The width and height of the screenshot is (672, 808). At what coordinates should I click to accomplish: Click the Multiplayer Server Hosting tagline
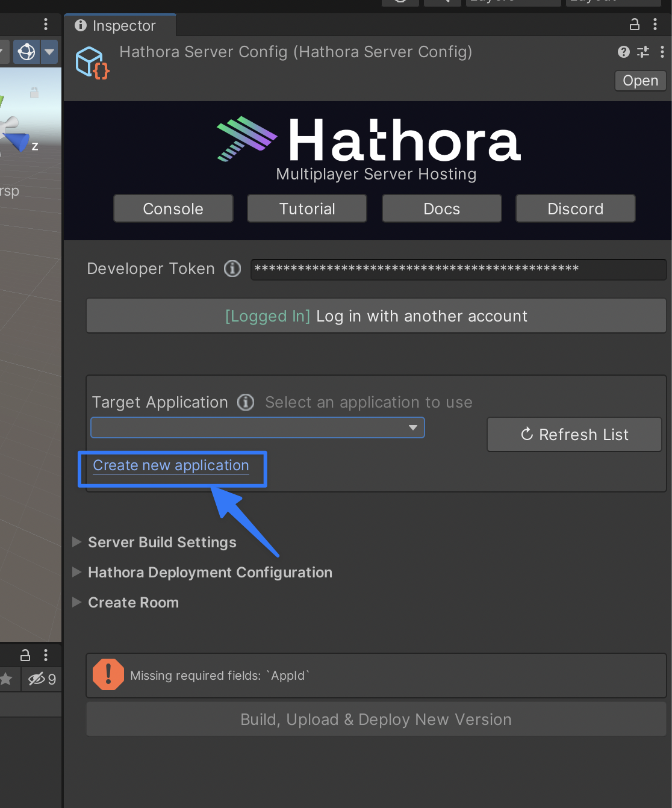(376, 174)
